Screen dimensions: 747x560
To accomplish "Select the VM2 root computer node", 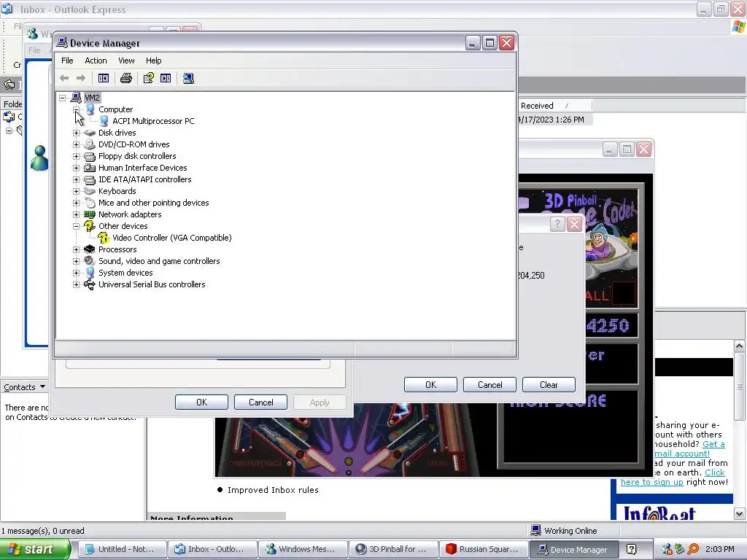I will coord(92,98).
